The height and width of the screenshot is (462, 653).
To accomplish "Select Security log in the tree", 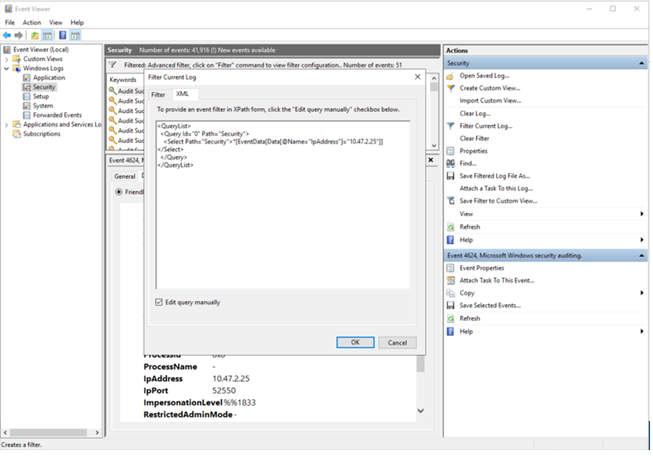I will pyautogui.click(x=44, y=87).
